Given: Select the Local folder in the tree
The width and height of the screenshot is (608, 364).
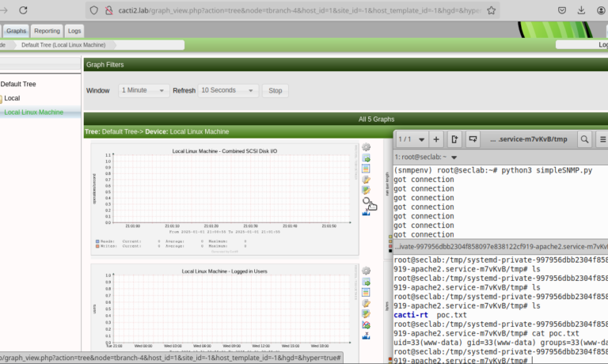Looking at the screenshot, I should (x=12, y=98).
